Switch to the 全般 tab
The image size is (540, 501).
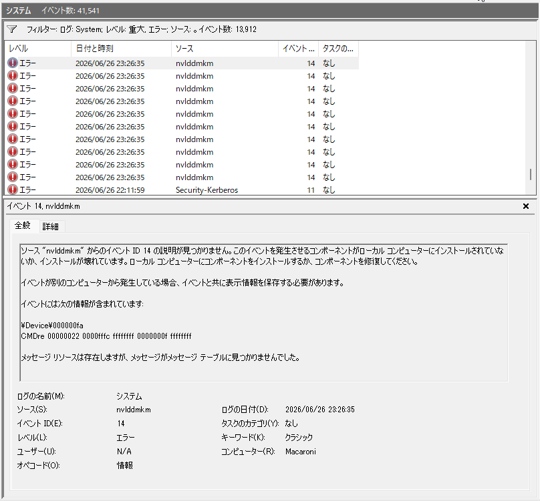[22, 226]
